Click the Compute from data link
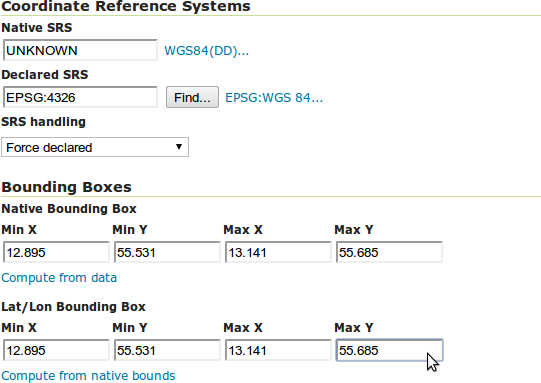The image size is (541, 383). click(x=59, y=278)
